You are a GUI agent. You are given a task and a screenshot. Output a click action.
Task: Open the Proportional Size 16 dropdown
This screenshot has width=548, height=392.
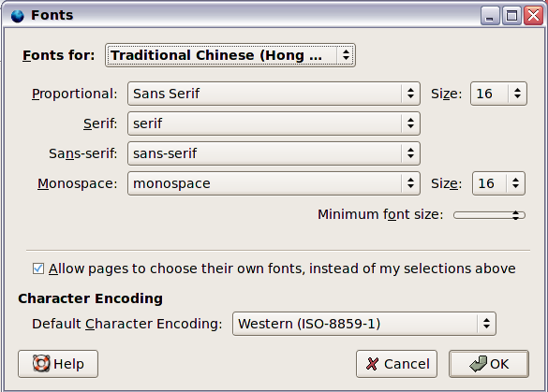498,94
